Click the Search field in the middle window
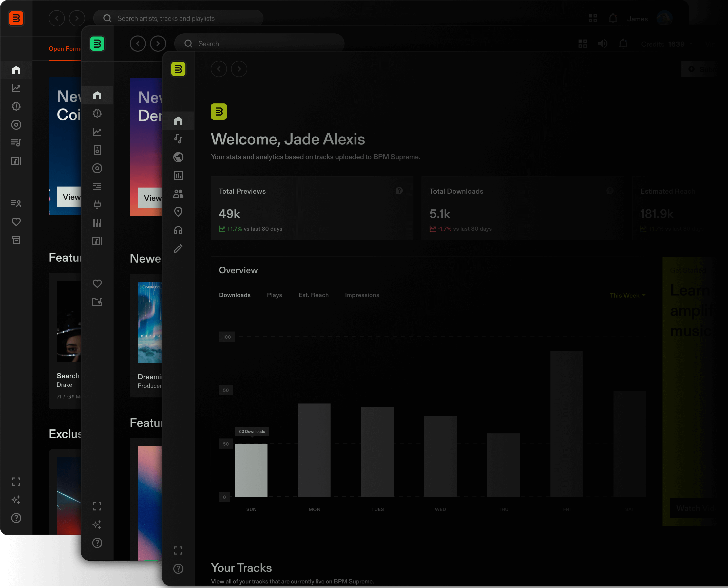 point(259,44)
